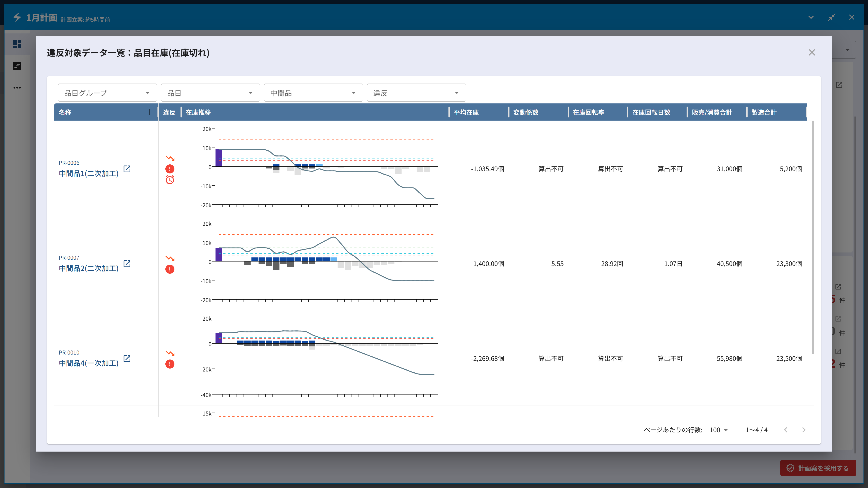868x488 pixels.
Task: Click alarm clock violation icon for PR-0006
Action: tap(170, 180)
